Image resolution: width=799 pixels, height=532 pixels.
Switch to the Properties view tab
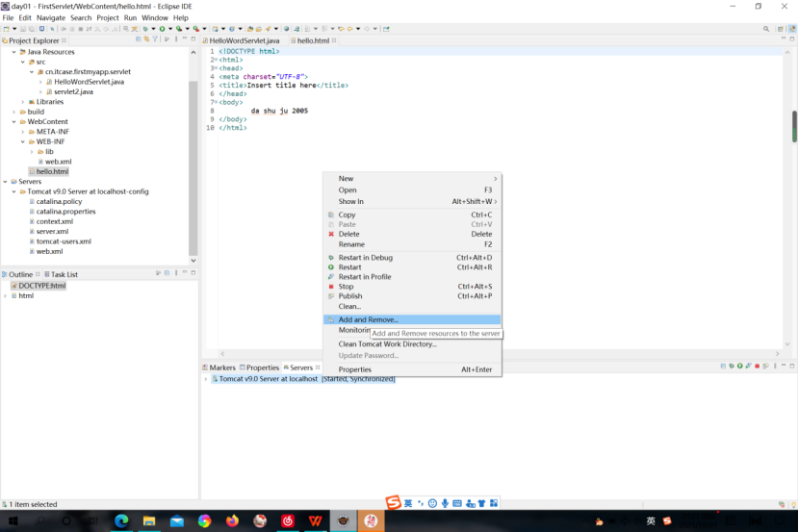point(259,367)
